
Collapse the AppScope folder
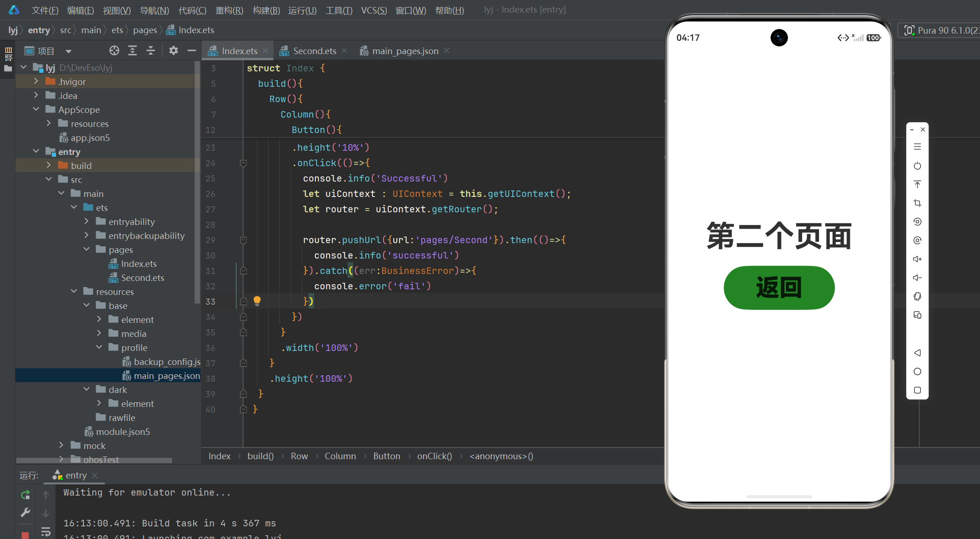36,109
